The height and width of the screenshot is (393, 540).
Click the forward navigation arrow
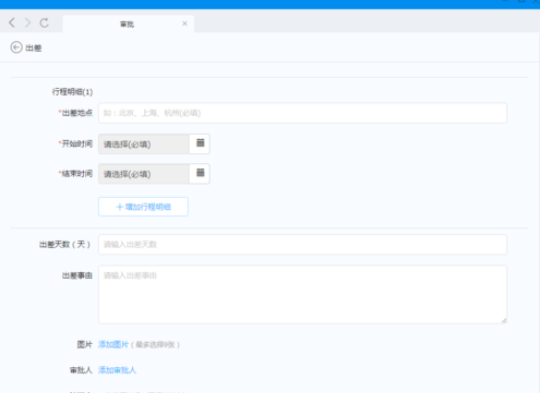pyautogui.click(x=28, y=23)
